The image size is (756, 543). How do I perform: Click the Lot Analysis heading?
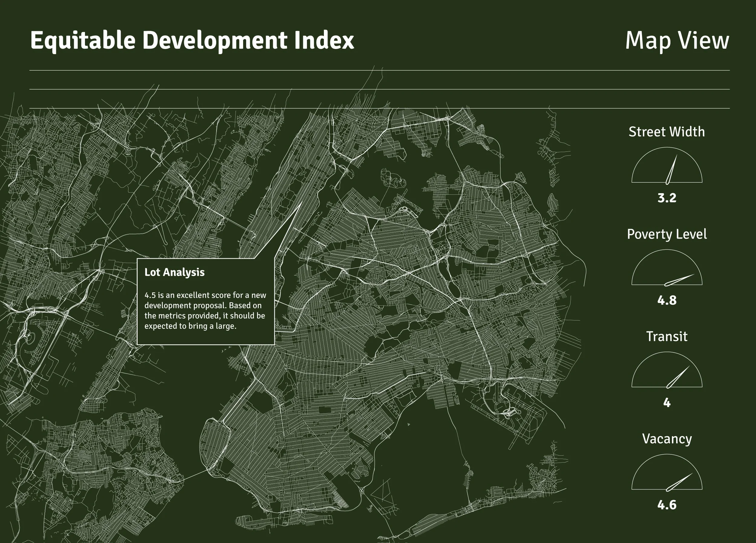[x=174, y=272]
